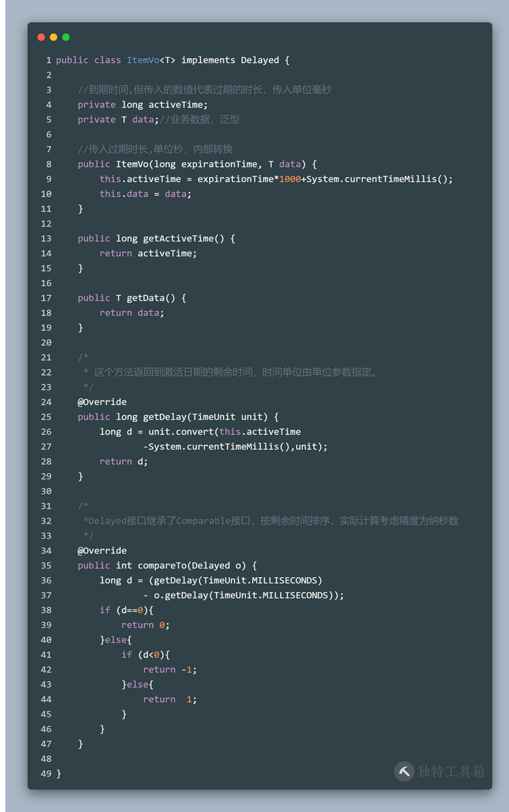
Task: Click gutter line number 49
Action: pyautogui.click(x=46, y=774)
